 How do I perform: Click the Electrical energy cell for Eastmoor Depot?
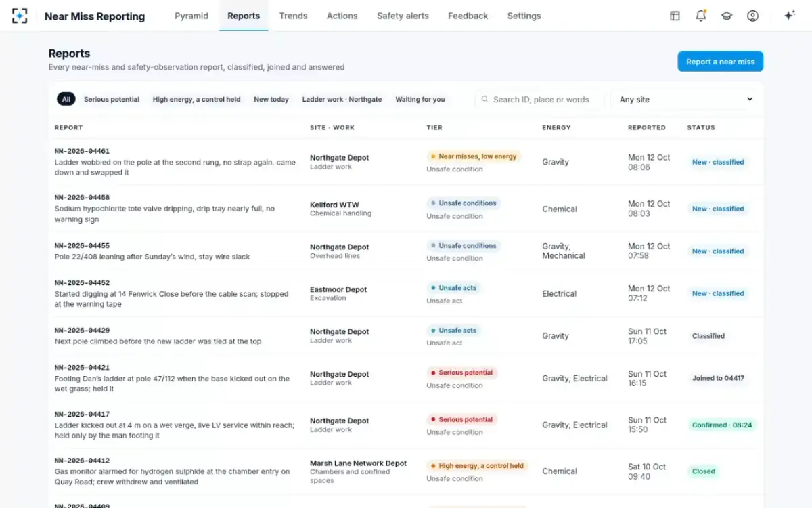(x=560, y=293)
